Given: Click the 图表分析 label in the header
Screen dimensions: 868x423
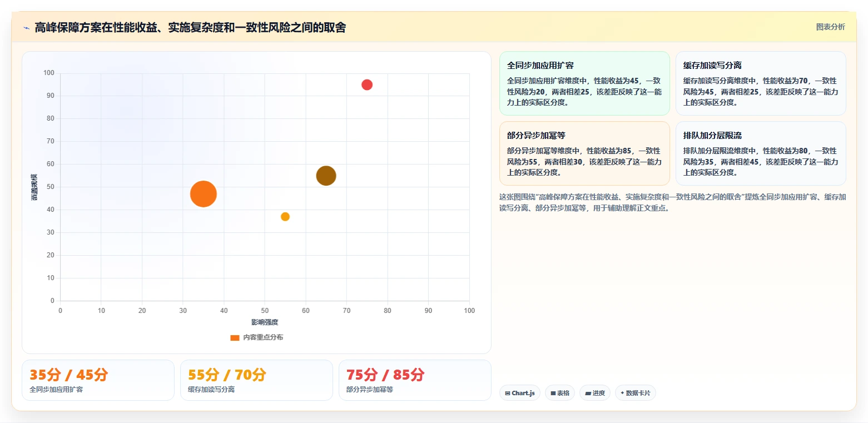Looking at the screenshot, I should click(830, 27).
